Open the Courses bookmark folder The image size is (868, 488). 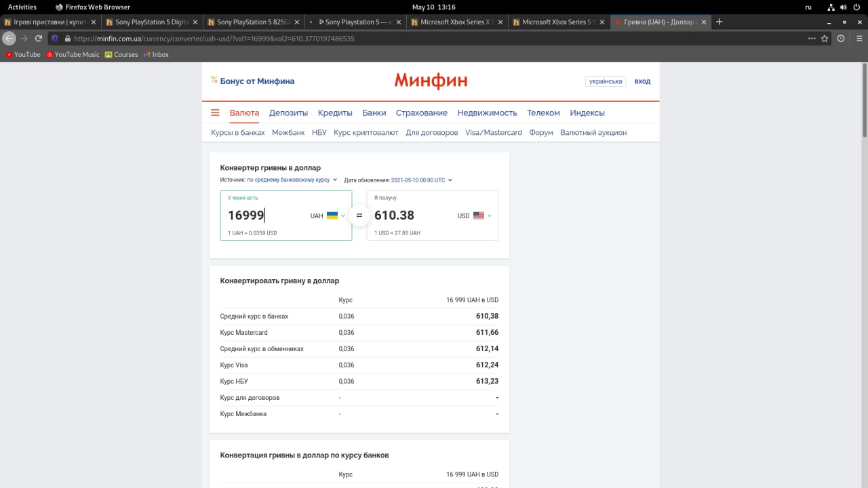(121, 54)
